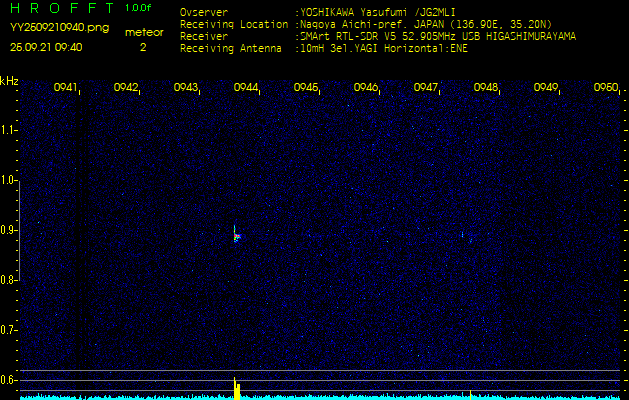The image size is (629, 400).
Task: Click the 0.6 frequency axis label
Action: [9, 379]
